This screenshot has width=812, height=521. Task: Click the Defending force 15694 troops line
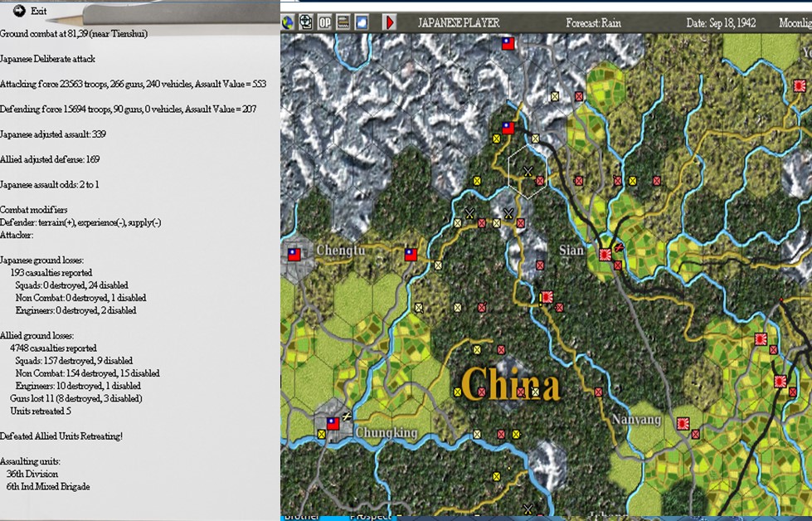click(128, 109)
